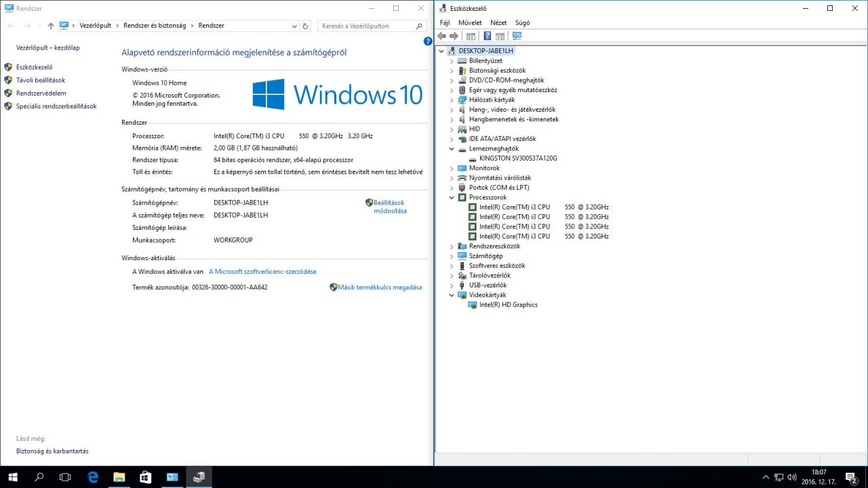Image resolution: width=868 pixels, height=488 pixels.
Task: Open File Explorer from the taskbar
Action: click(x=119, y=477)
